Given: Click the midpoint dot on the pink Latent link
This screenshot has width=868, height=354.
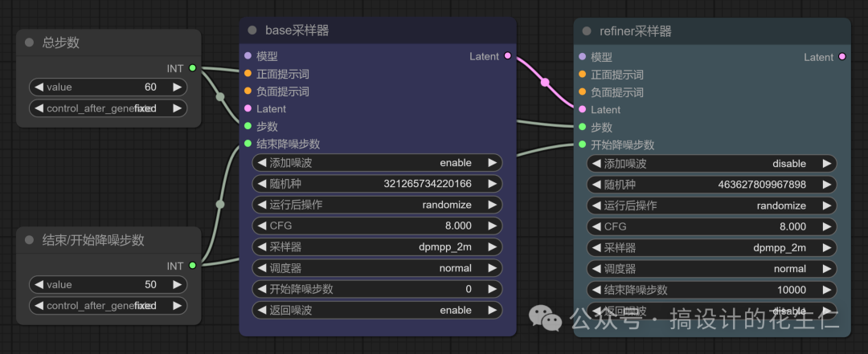Looking at the screenshot, I should click(545, 83).
